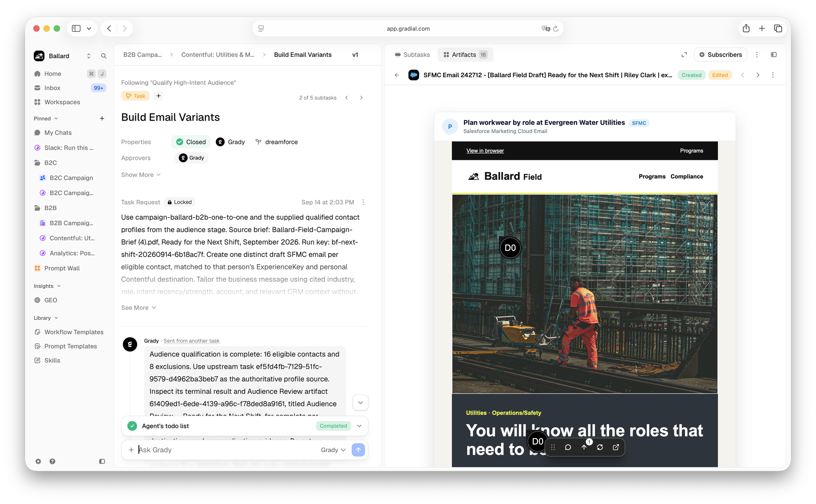Image resolution: width=816 pixels, height=504 pixels.
Task: Open the Prompt Wall sidebar item
Action: pos(70,268)
